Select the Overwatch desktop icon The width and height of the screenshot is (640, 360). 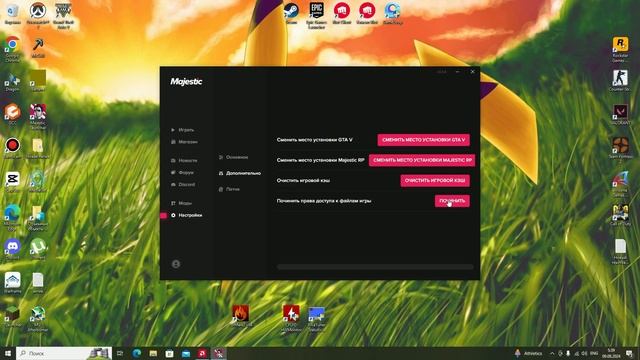tap(38, 15)
